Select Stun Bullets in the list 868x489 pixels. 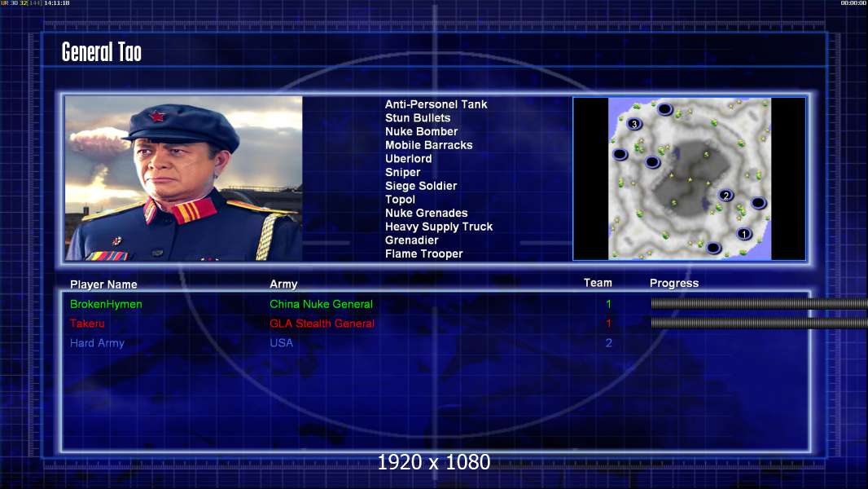418,118
